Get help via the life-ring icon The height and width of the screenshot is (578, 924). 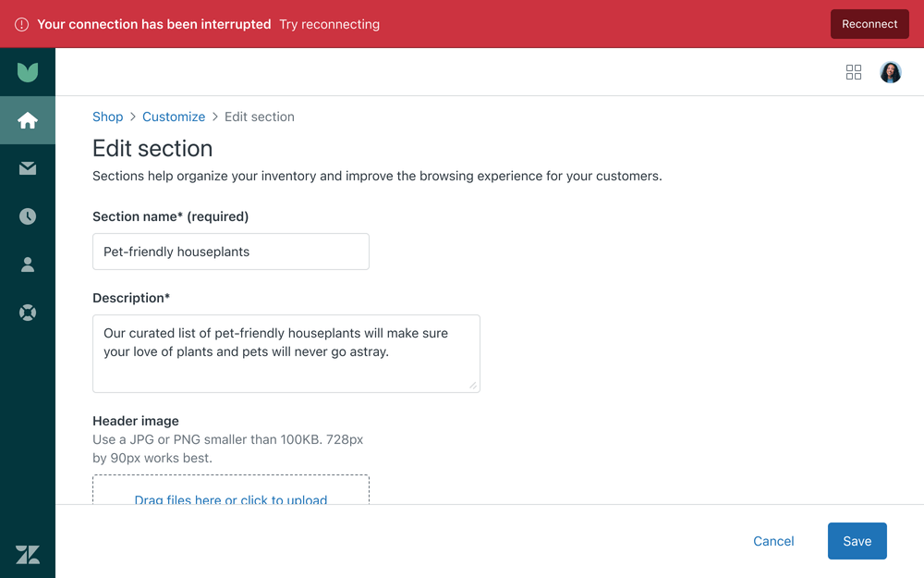28,312
